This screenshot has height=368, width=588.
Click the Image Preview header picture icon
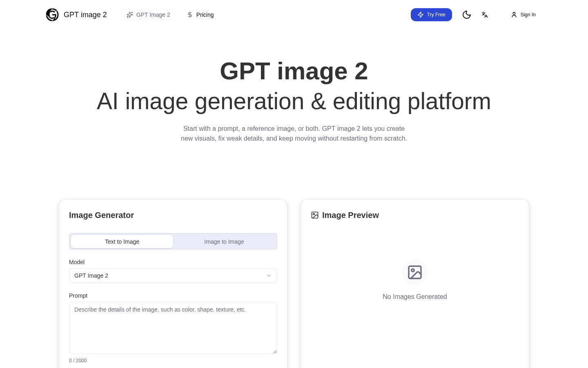click(315, 215)
